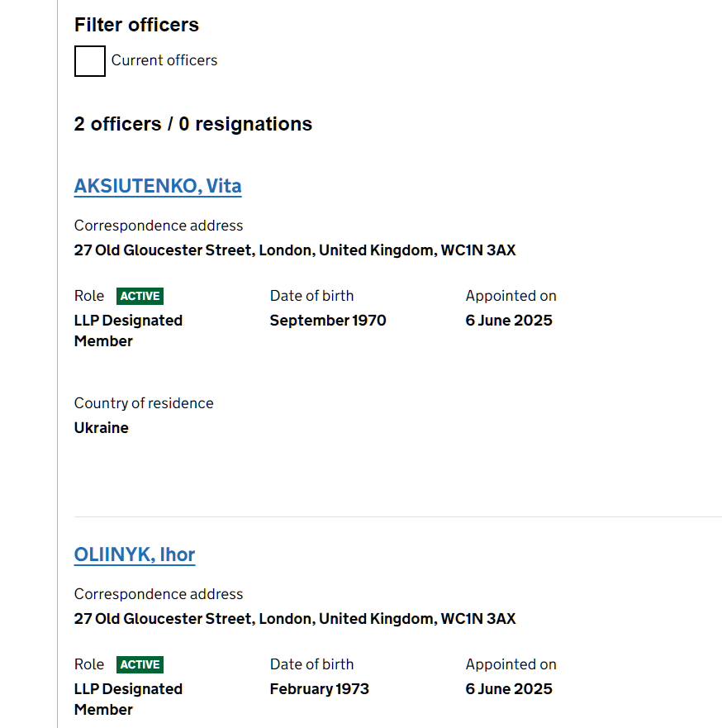722x728 pixels.
Task: Click Aksiutenko's correspondence address text
Action: click(x=295, y=250)
